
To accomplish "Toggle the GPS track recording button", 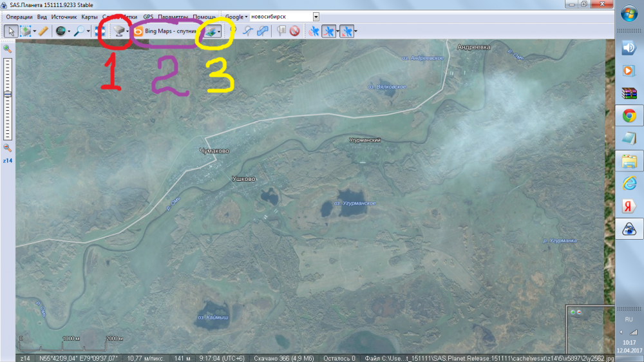I will [328, 30].
